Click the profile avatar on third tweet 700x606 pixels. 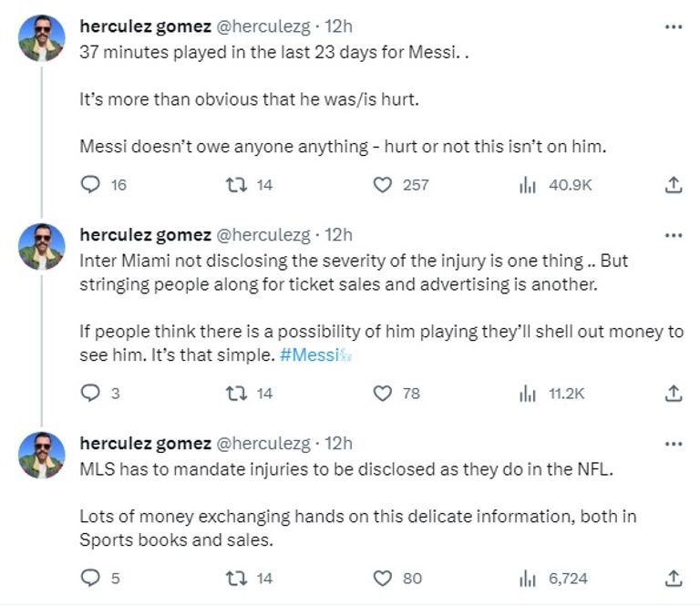pos(42,456)
